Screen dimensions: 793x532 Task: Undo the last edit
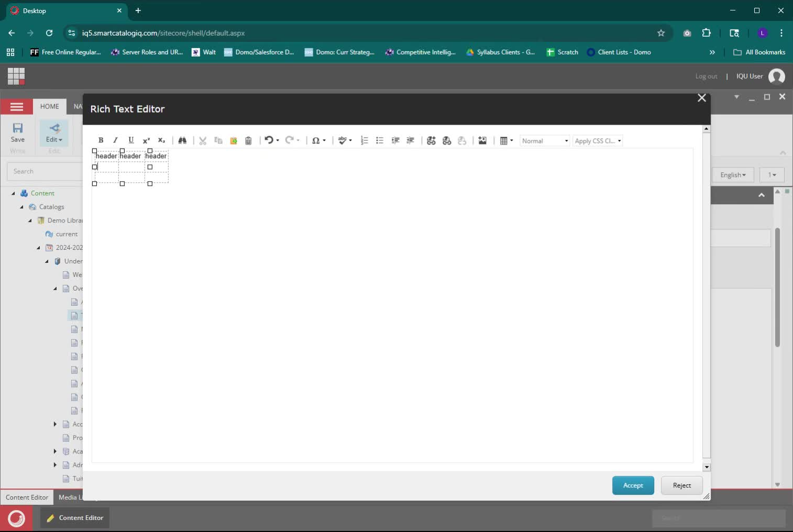click(x=269, y=140)
